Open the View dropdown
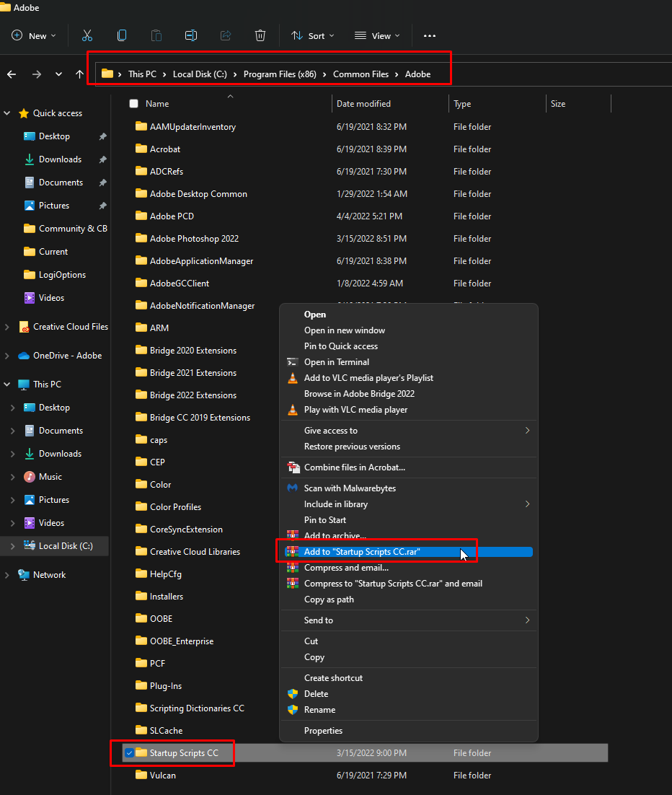 click(x=377, y=35)
